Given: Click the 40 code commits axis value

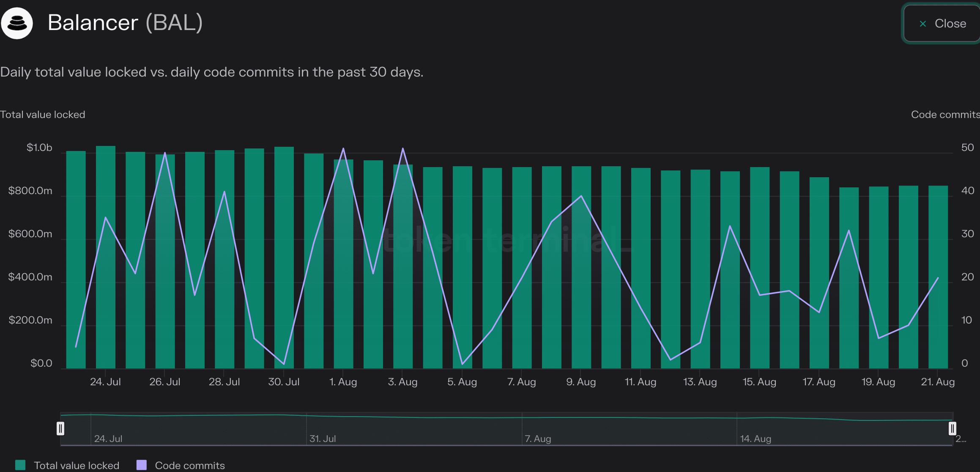Looking at the screenshot, I should 967,191.
